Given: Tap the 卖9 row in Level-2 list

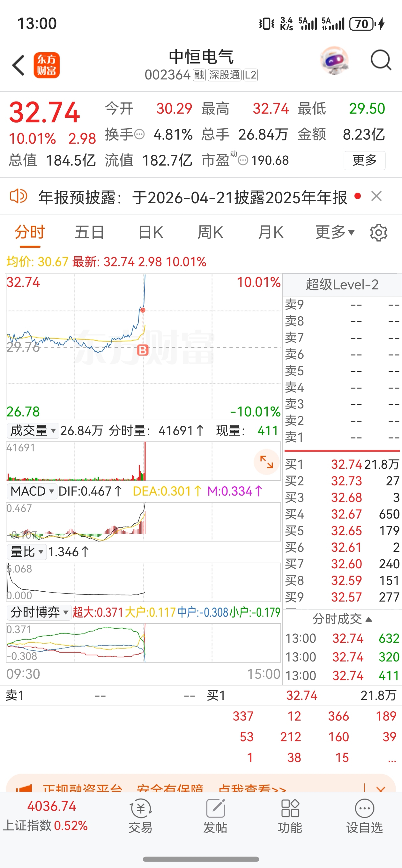Looking at the screenshot, I should pos(342,304).
